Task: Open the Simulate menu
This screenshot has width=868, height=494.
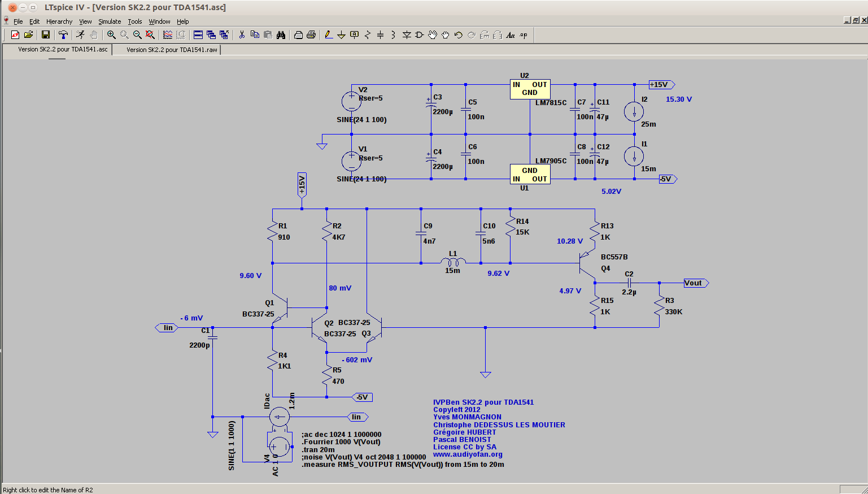Action: [110, 21]
